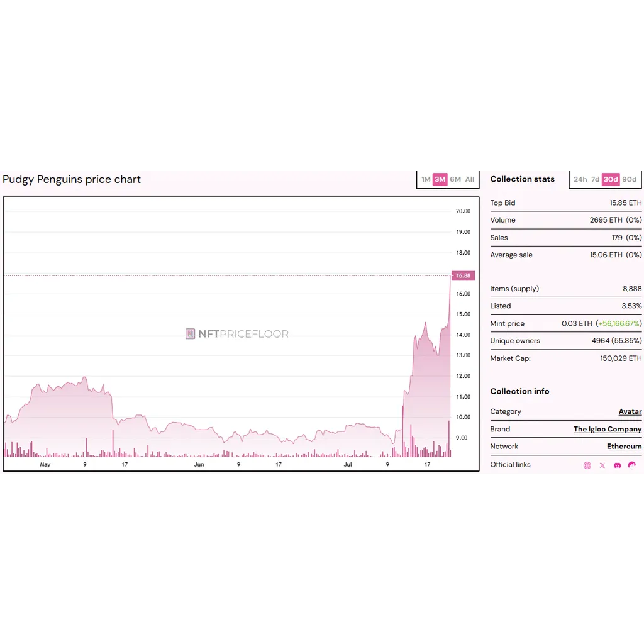Select 7d collection stats period
644x644 pixels.
point(595,179)
